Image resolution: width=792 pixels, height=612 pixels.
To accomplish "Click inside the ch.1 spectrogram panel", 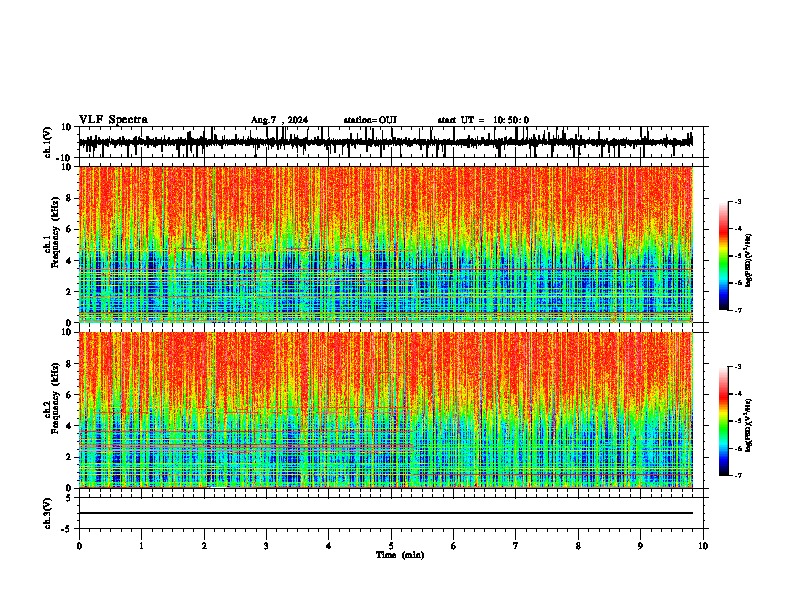I will 385,244.
